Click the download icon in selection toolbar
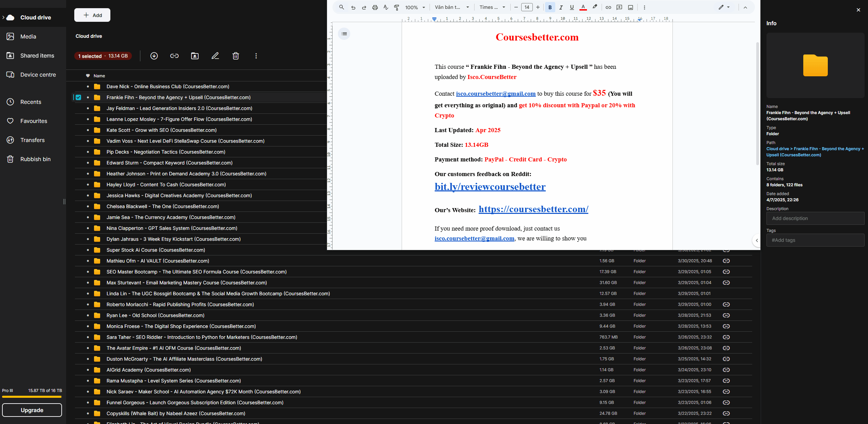The image size is (868, 424). point(154,56)
